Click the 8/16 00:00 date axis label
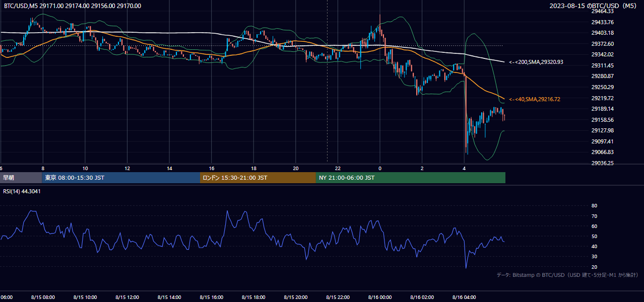The width and height of the screenshot is (644, 302). (380, 297)
